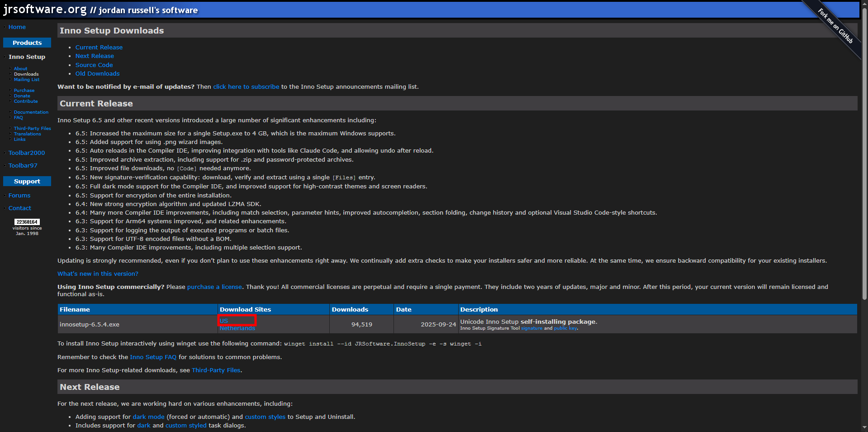This screenshot has width=868, height=432.
Task: Open the Forums support link
Action: tap(19, 196)
